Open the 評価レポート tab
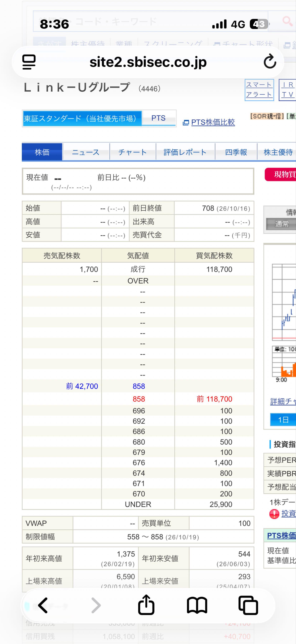Screen dimensions: 296x644 185,152
